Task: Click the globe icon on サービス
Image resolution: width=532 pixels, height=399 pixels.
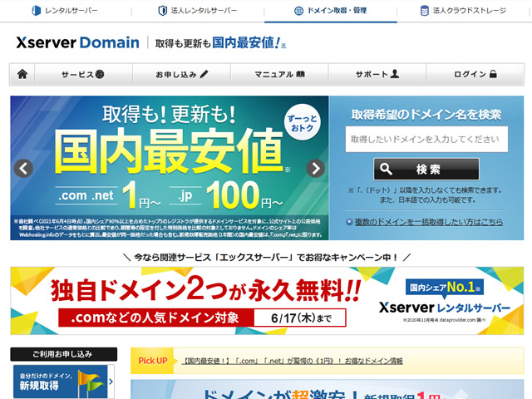Action: tap(100, 74)
